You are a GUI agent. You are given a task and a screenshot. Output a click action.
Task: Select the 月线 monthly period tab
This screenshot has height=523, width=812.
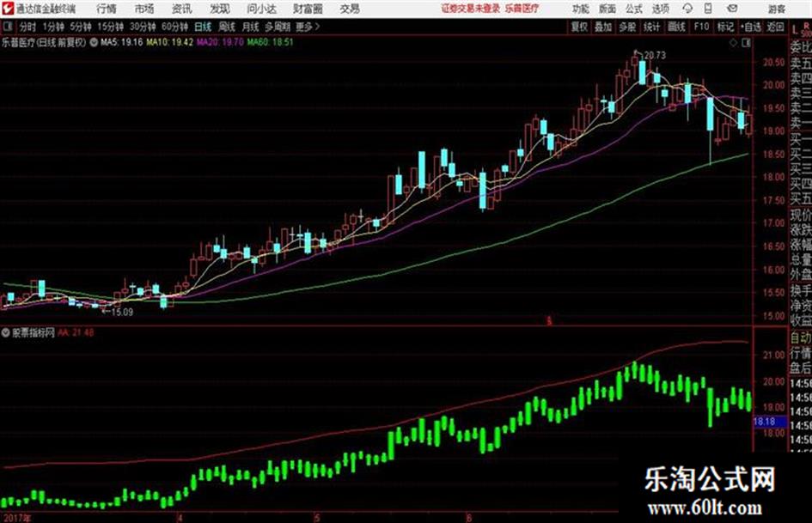point(250,27)
